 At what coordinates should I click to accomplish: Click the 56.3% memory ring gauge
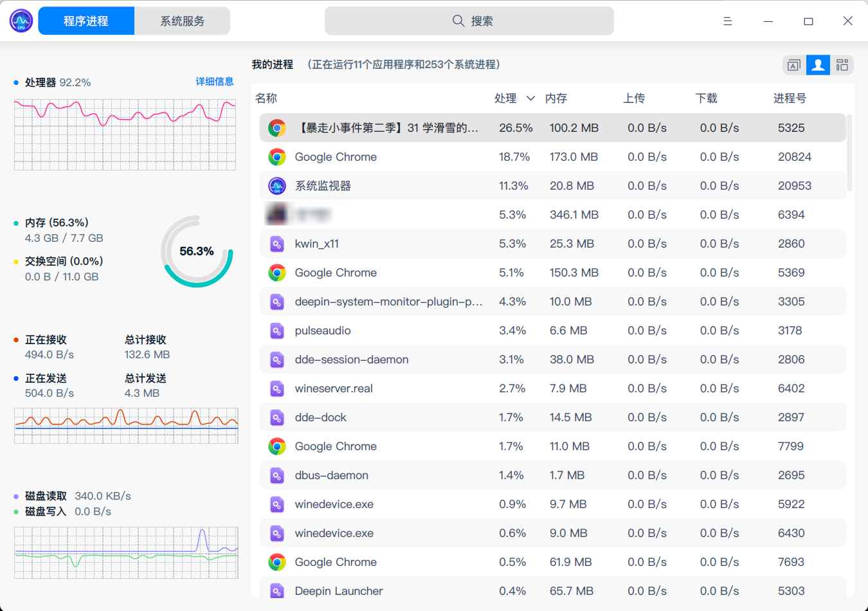pyautogui.click(x=197, y=251)
